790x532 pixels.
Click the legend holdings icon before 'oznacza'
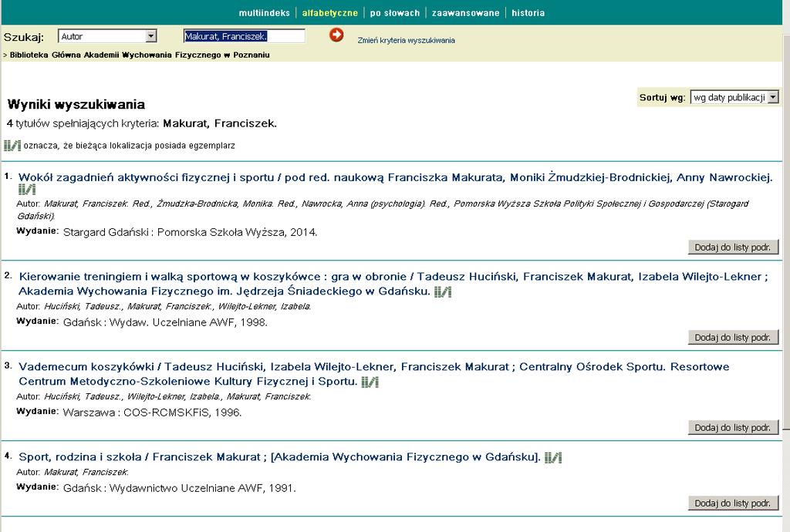(x=12, y=146)
